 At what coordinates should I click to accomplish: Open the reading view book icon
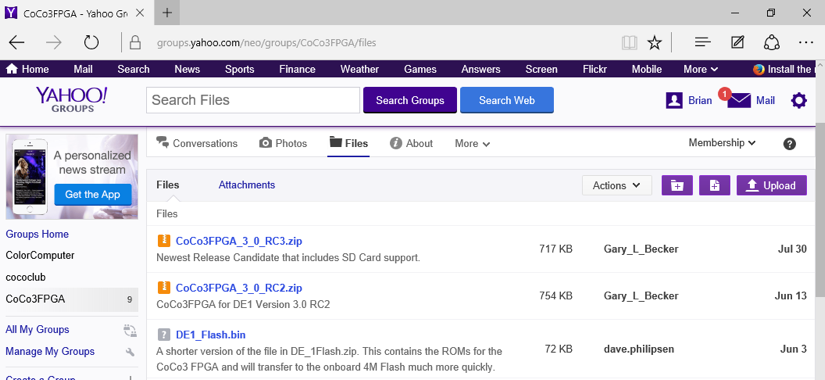629,43
